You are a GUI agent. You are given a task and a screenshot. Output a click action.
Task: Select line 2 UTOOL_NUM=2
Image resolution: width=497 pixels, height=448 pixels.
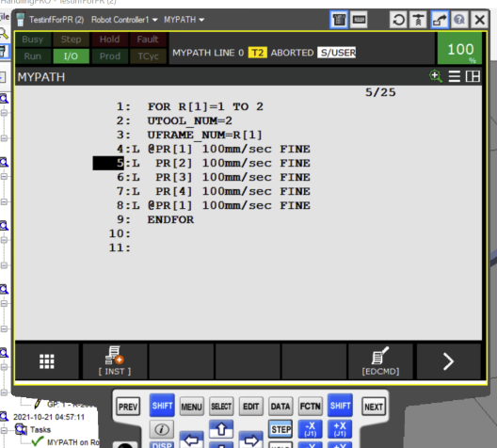point(174,120)
